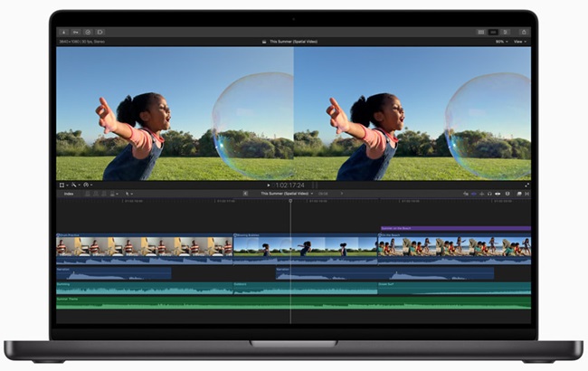The width and height of the screenshot is (588, 371).
Task: Click the Import Media arrow icon
Action: 63,32
